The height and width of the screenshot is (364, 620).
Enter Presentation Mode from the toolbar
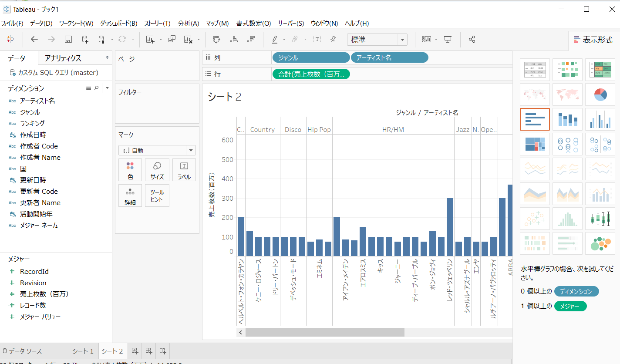point(448,39)
